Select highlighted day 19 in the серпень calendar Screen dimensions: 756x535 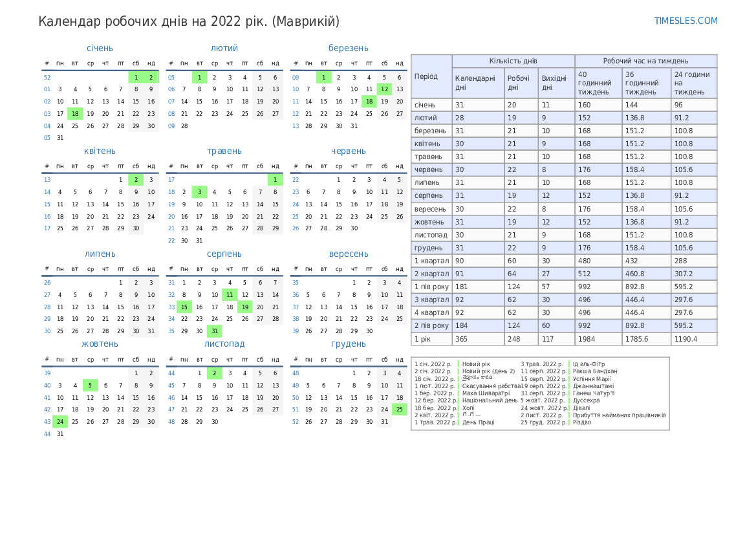[x=245, y=307]
